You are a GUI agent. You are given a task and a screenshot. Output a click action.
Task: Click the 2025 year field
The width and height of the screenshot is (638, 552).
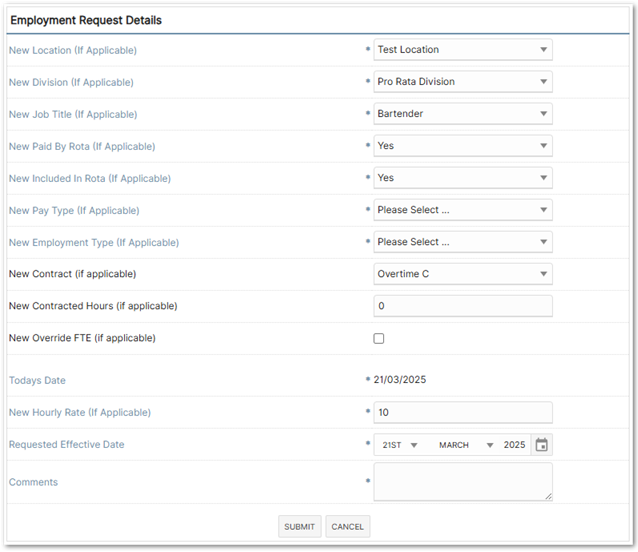[514, 445]
